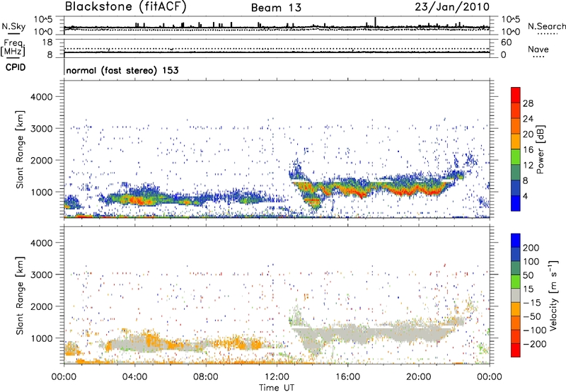Select the 4 label on power color bar
Screen dimensions: 566x392
[526, 197]
